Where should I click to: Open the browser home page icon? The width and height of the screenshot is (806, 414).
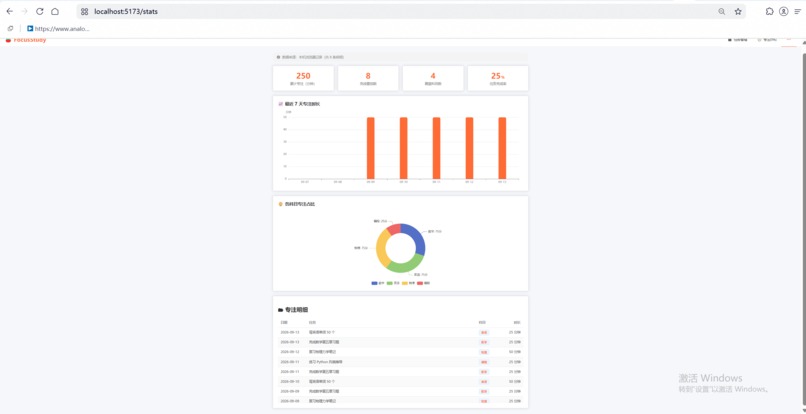(x=55, y=11)
